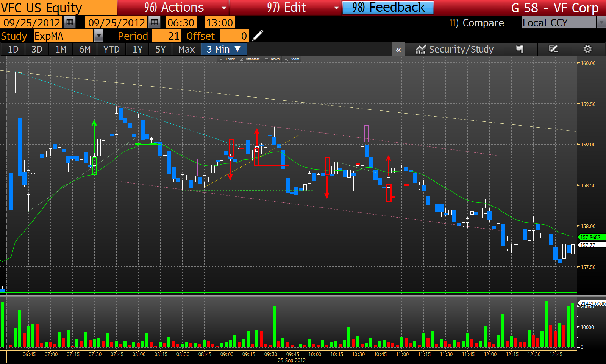This screenshot has width=606, height=364.
Task: Open the edit chart pencil-lines icon
Action: 553,49
